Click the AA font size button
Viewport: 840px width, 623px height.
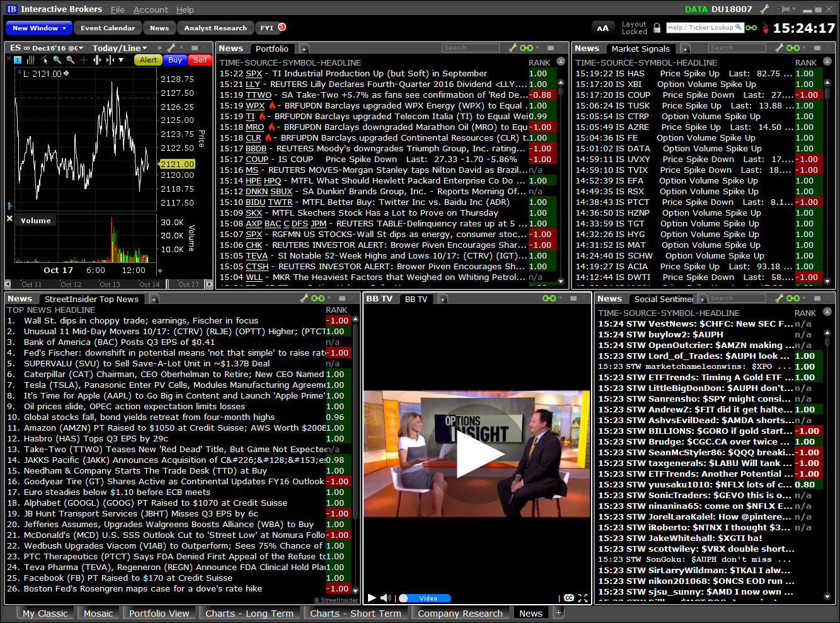tap(602, 28)
